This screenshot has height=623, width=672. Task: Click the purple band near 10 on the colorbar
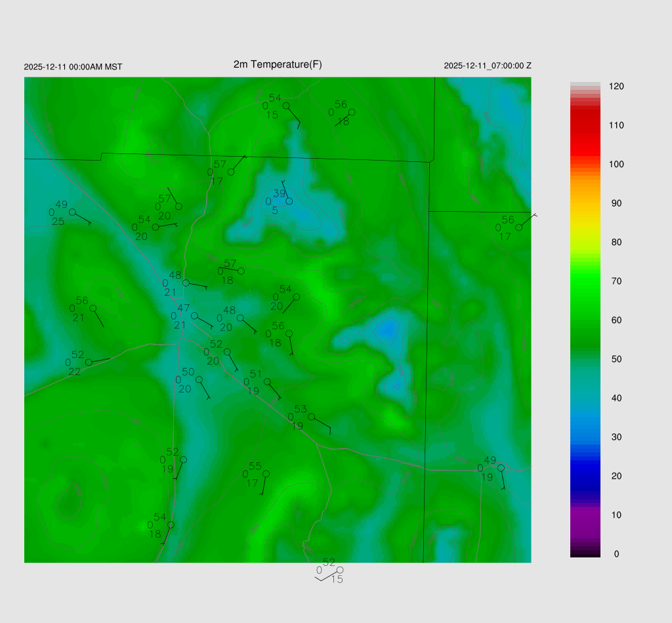[x=585, y=515]
